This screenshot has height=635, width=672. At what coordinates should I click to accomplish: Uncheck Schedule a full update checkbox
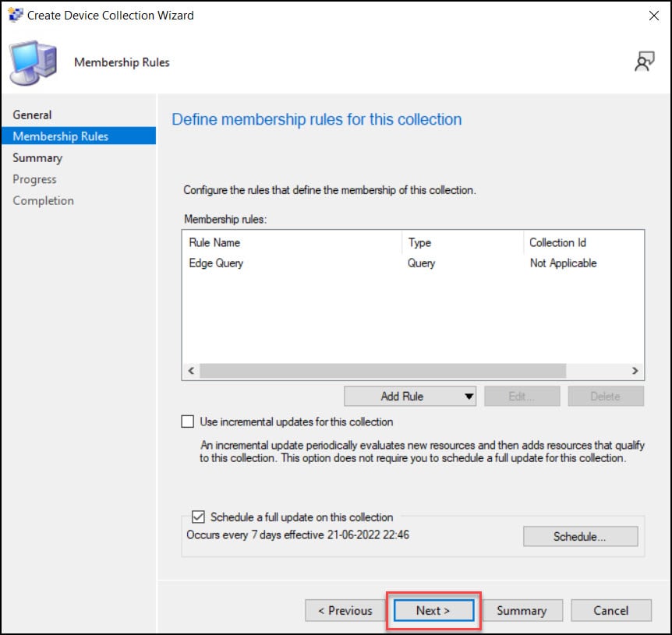pos(198,517)
